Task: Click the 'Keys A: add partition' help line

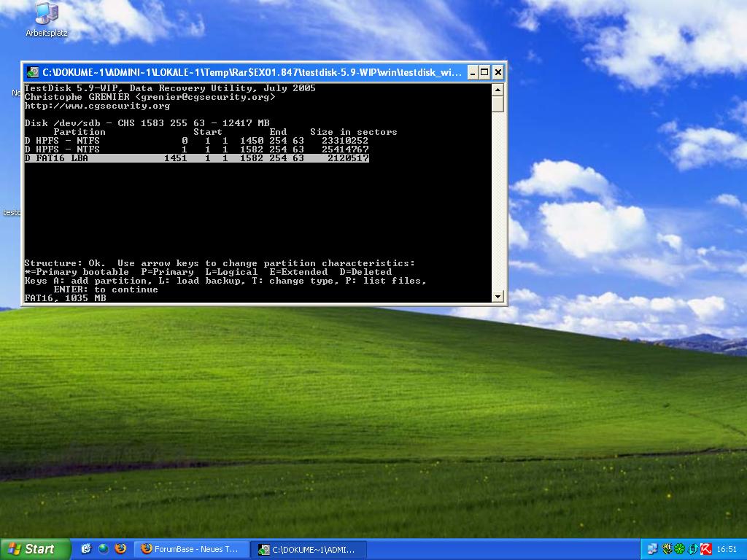Action: point(225,281)
